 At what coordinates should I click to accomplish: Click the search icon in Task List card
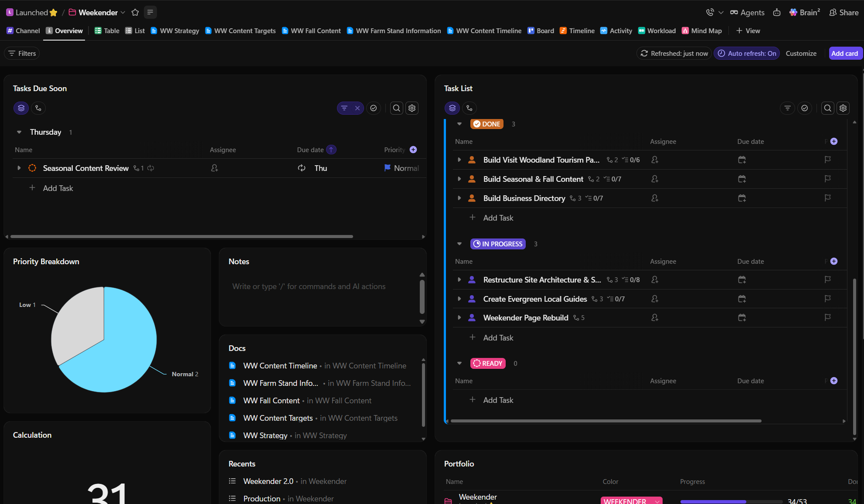[827, 108]
